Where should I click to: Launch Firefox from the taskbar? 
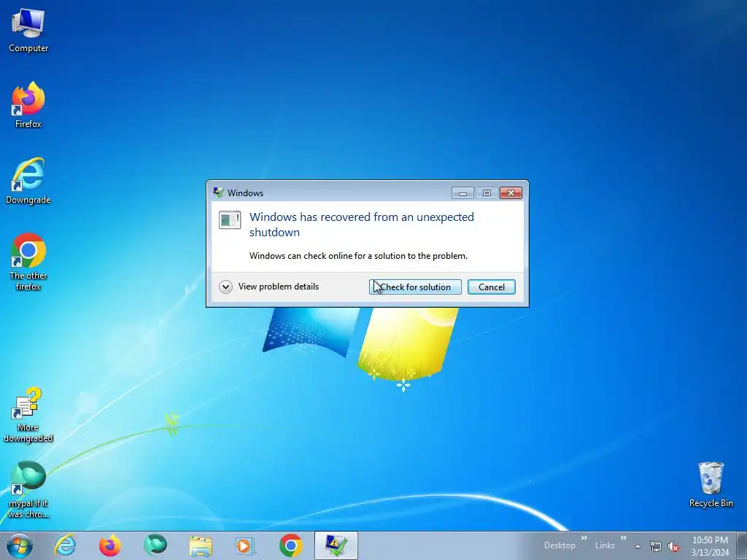point(110,545)
